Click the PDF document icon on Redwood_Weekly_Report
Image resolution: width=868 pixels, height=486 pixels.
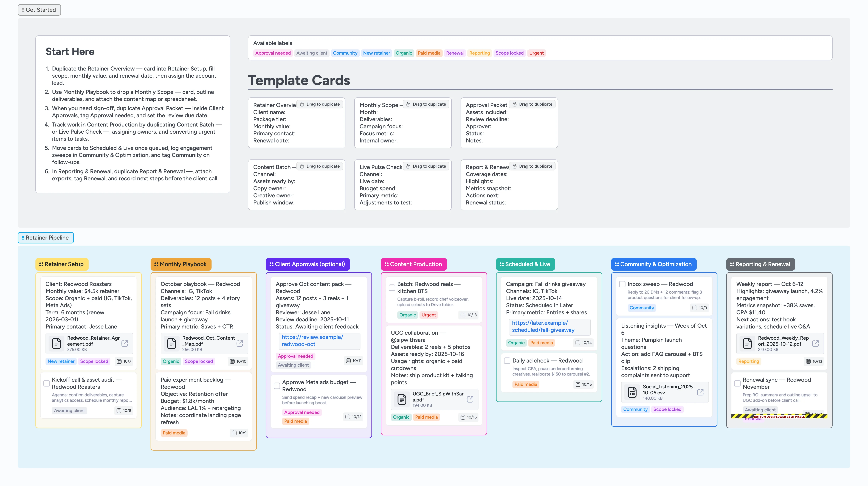click(x=747, y=343)
